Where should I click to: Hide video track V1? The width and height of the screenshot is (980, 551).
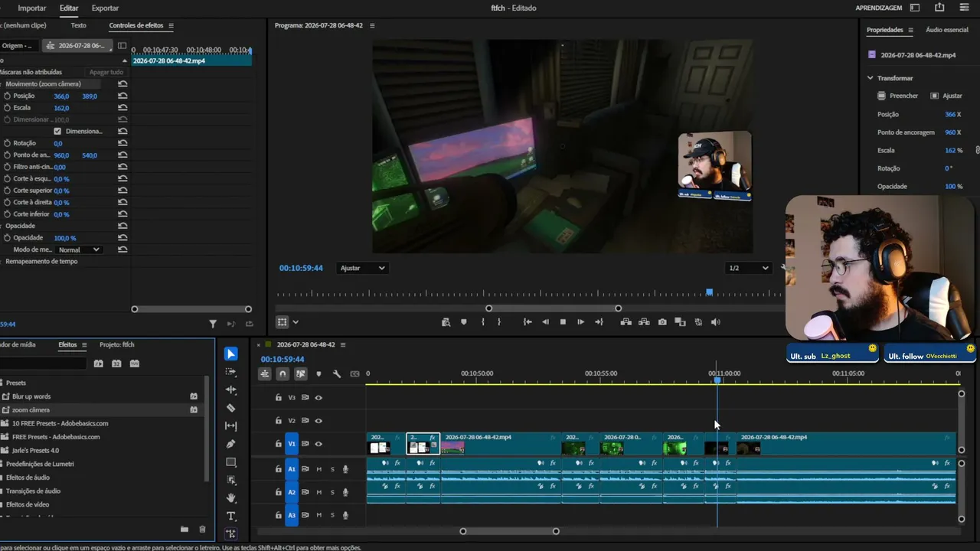[318, 444]
